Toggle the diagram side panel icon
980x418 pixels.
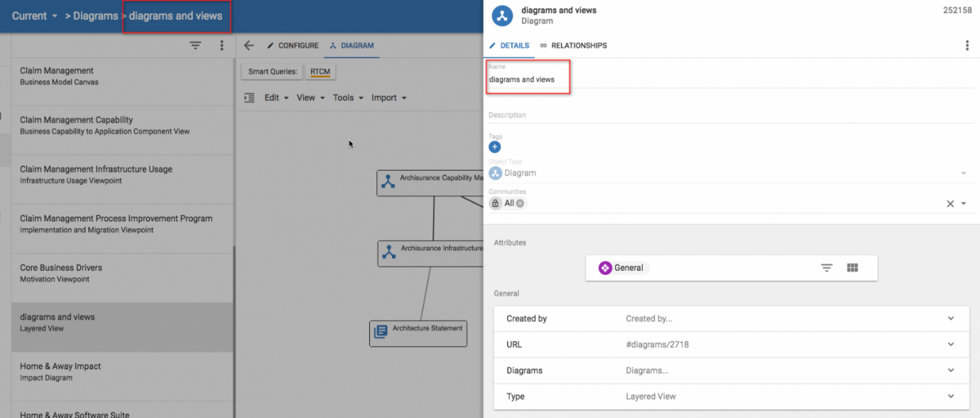click(x=249, y=98)
